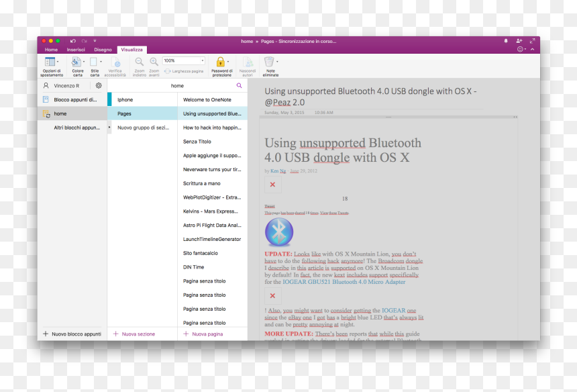Switch to the Inserisci ribbon tab
The image size is (577, 392).
tap(76, 50)
